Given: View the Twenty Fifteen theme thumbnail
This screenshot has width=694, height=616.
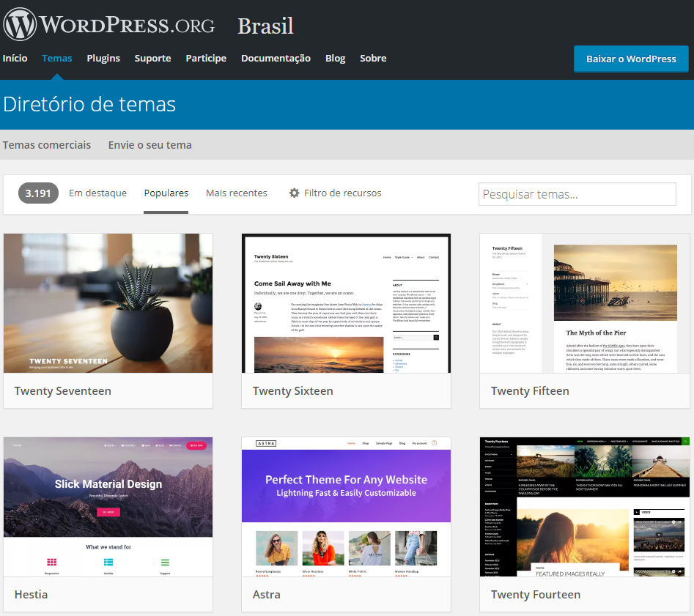Looking at the screenshot, I should click(x=584, y=303).
